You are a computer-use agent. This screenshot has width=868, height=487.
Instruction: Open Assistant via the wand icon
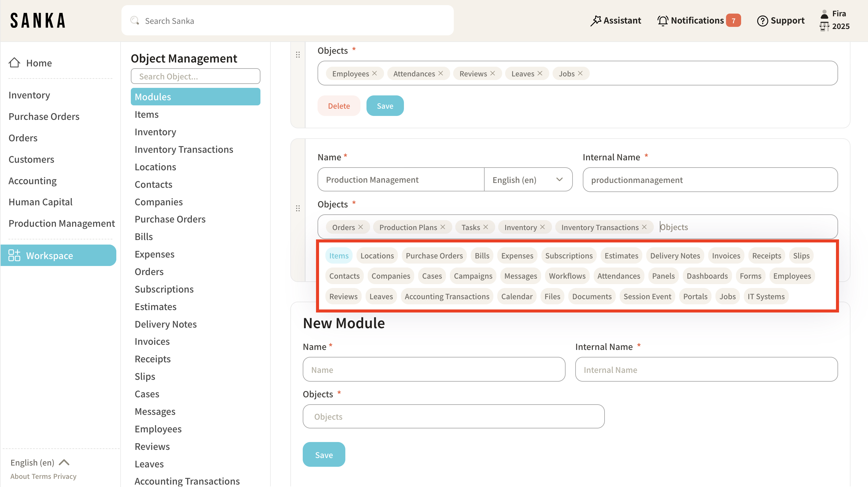(595, 21)
